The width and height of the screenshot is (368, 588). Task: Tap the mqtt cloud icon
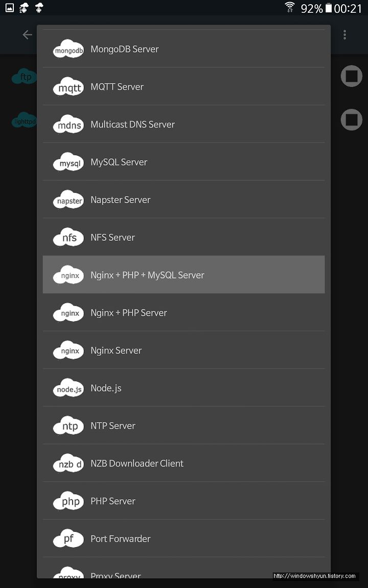(68, 87)
